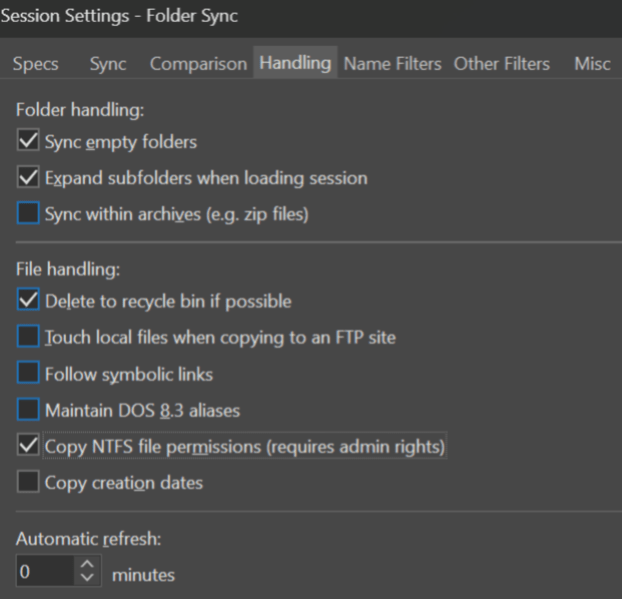622x599 pixels.
Task: Open the Misc tab
Action: (592, 64)
